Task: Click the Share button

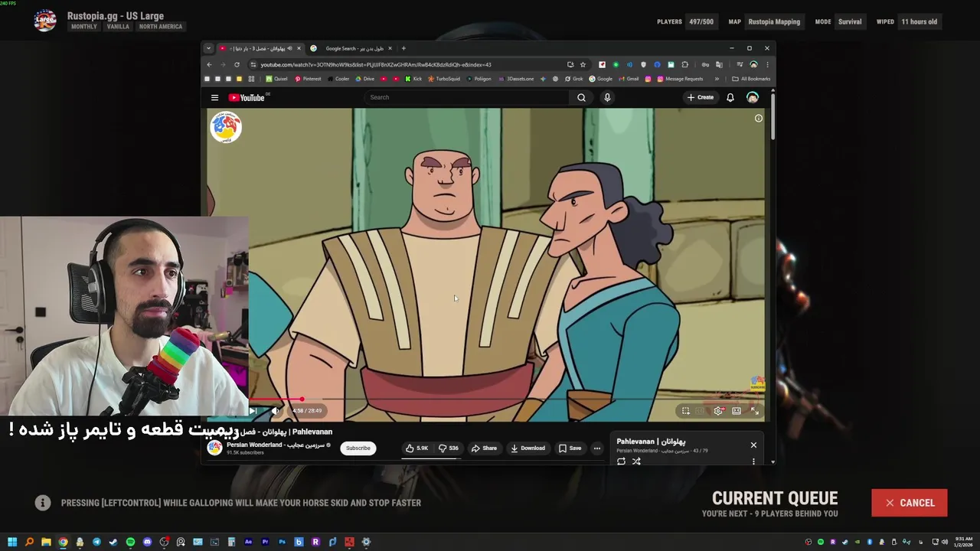Action: [x=484, y=448]
